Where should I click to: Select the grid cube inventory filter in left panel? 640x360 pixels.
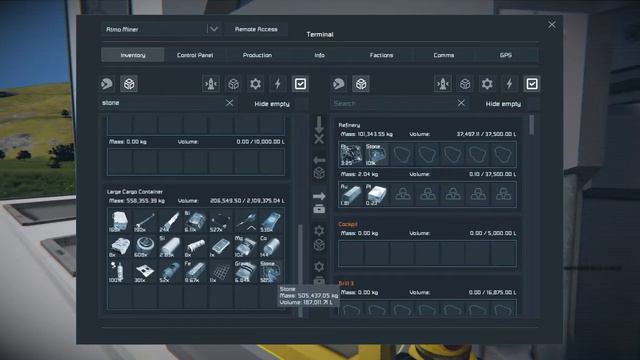coord(129,84)
